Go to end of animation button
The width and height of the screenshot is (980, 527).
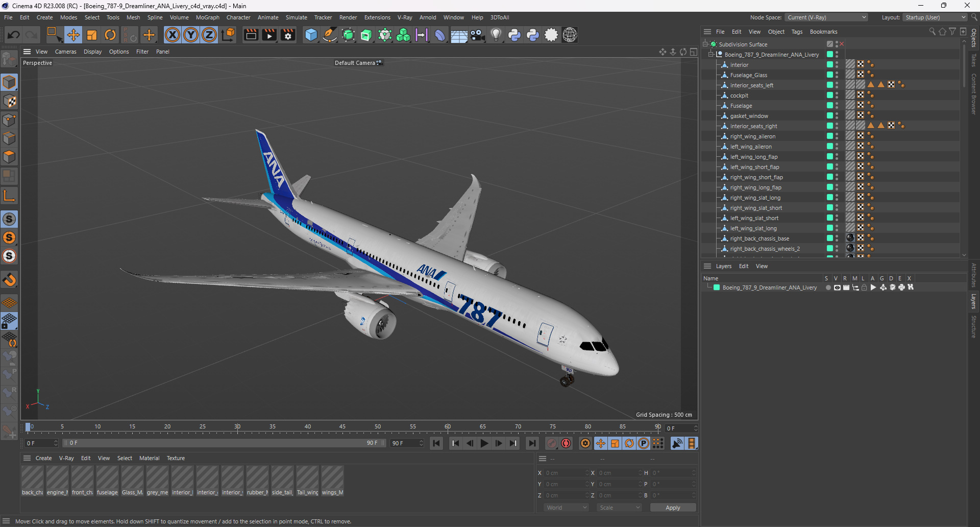click(x=532, y=443)
